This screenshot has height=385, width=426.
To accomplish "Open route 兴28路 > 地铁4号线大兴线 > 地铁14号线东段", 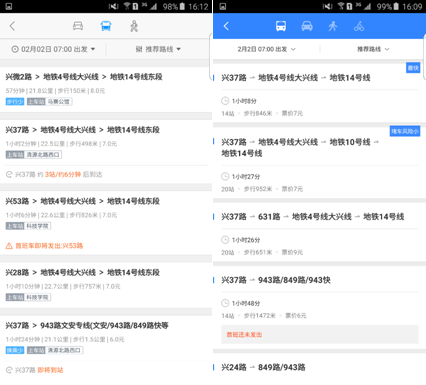I will click(x=106, y=285).
